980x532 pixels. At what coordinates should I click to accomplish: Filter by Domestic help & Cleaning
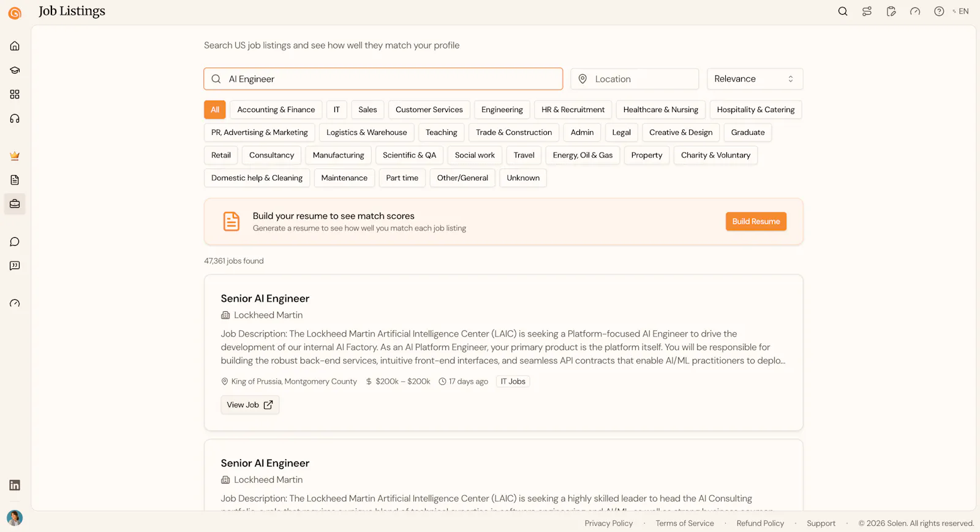[257, 178]
